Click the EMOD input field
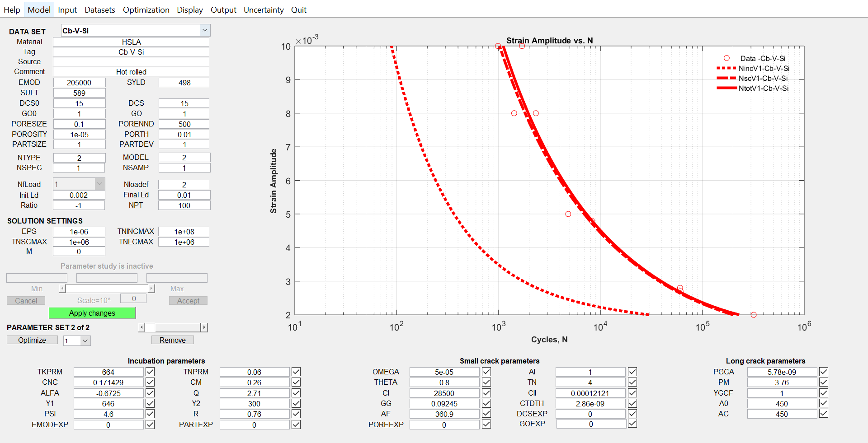Viewport: 868px width, 443px height. pos(79,83)
